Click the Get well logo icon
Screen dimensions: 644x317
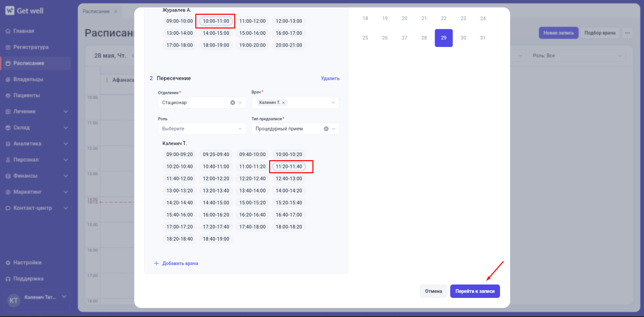click(10, 11)
